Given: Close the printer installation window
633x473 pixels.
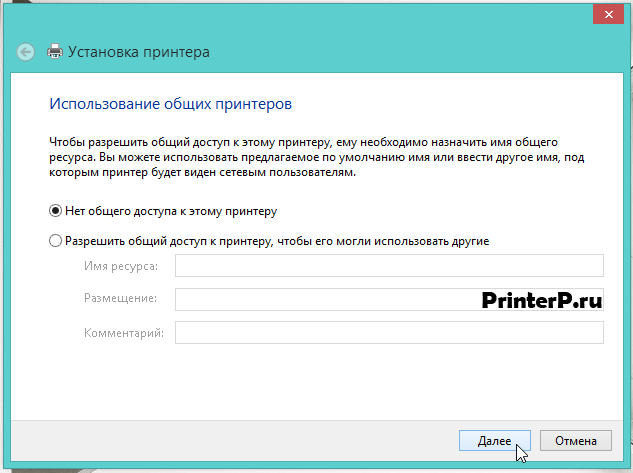Looking at the screenshot, I should (608, 15).
